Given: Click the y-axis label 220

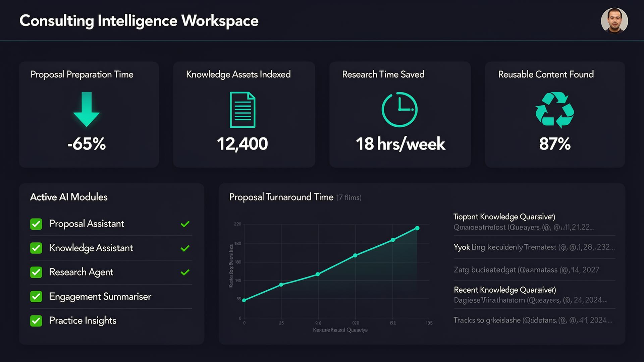Looking at the screenshot, I should pos(237,224).
